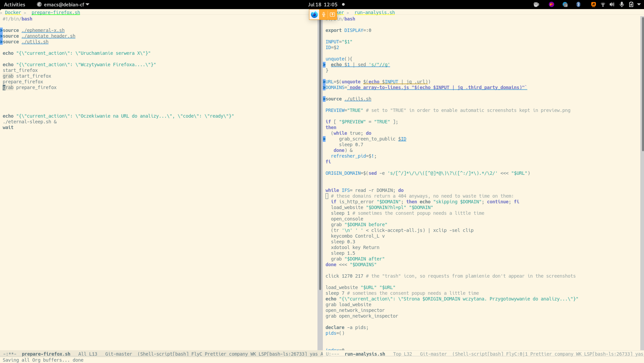This screenshot has height=363, width=644.
Task: Open the Activities overview
Action: [x=14, y=4]
